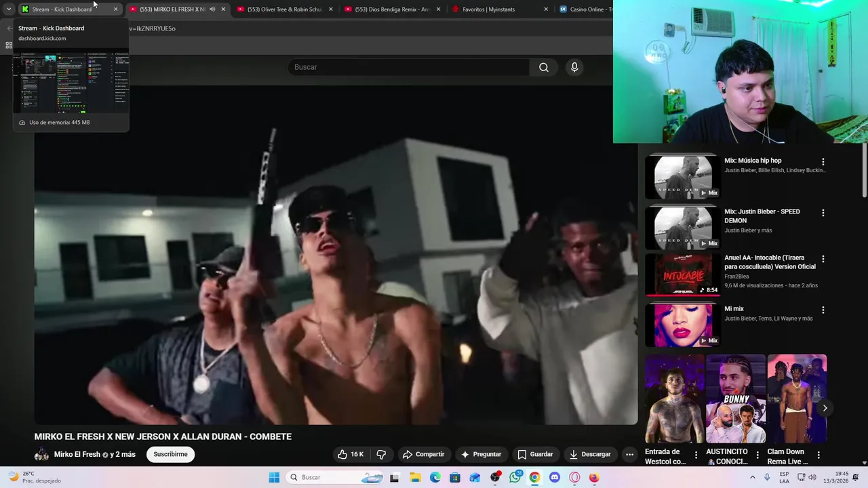The image size is (868, 488).
Task: Click the Guardar save button
Action: pos(535,454)
